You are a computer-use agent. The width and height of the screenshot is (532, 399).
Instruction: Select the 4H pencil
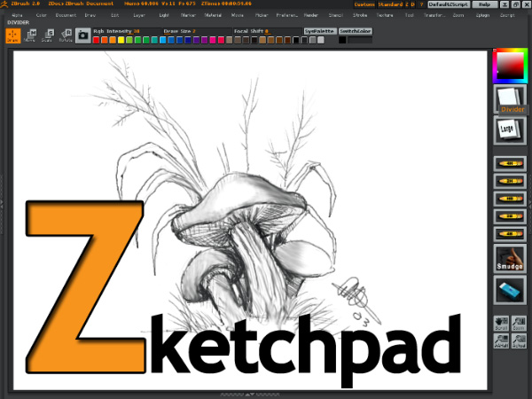[x=510, y=163]
